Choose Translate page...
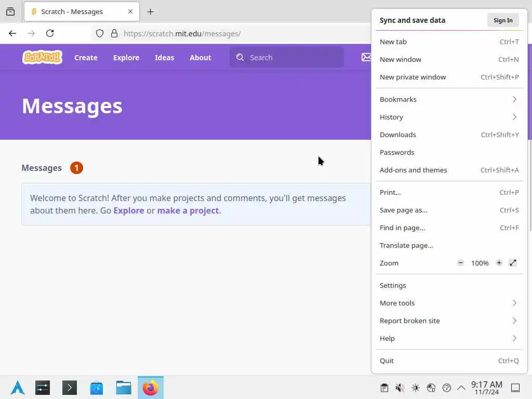Viewport: 532px width, 399px height. pos(449,245)
